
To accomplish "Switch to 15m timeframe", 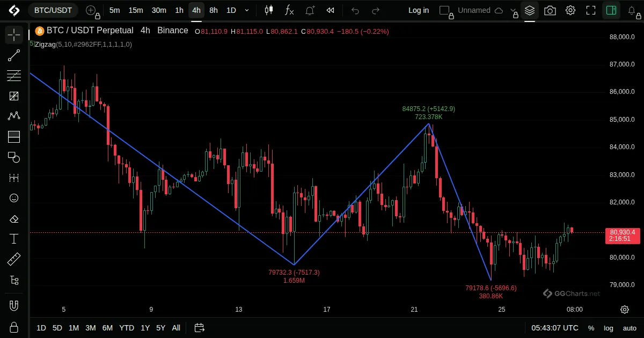I will pyautogui.click(x=136, y=10).
